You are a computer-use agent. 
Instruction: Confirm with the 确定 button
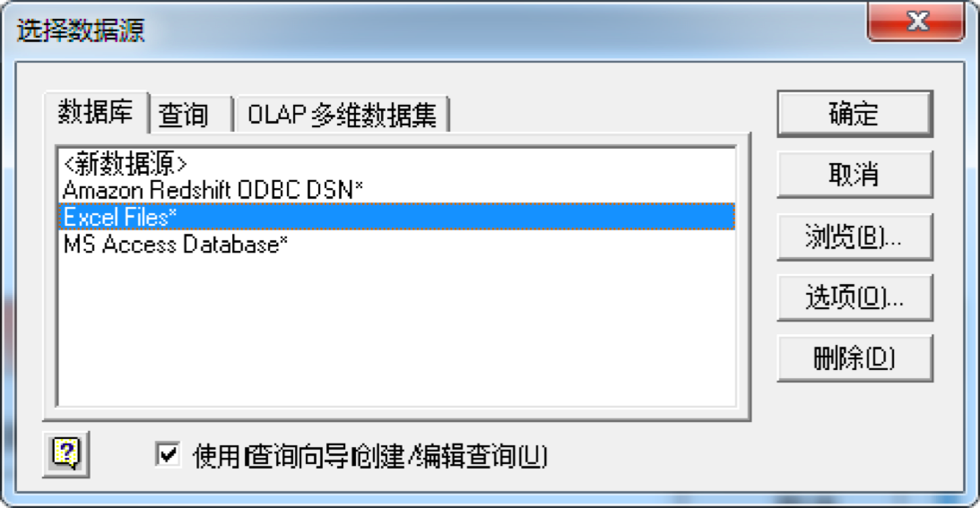click(854, 114)
